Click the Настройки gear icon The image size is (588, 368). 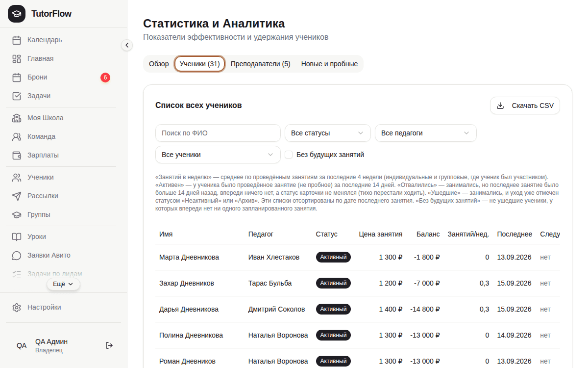tap(17, 307)
